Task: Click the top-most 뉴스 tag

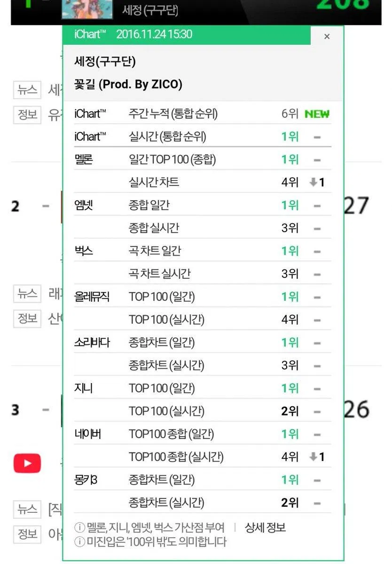Action: (x=27, y=89)
